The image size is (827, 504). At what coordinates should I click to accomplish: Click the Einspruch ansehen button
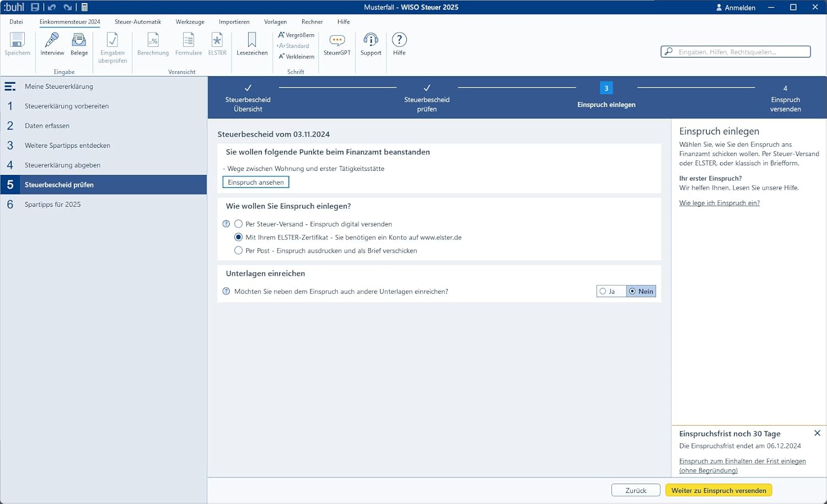pyautogui.click(x=256, y=182)
